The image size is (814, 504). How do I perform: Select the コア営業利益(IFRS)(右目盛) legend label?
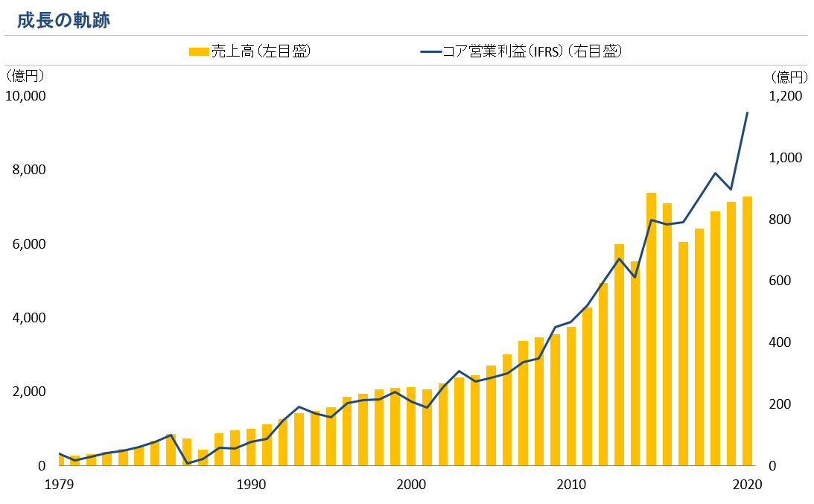pos(532,51)
